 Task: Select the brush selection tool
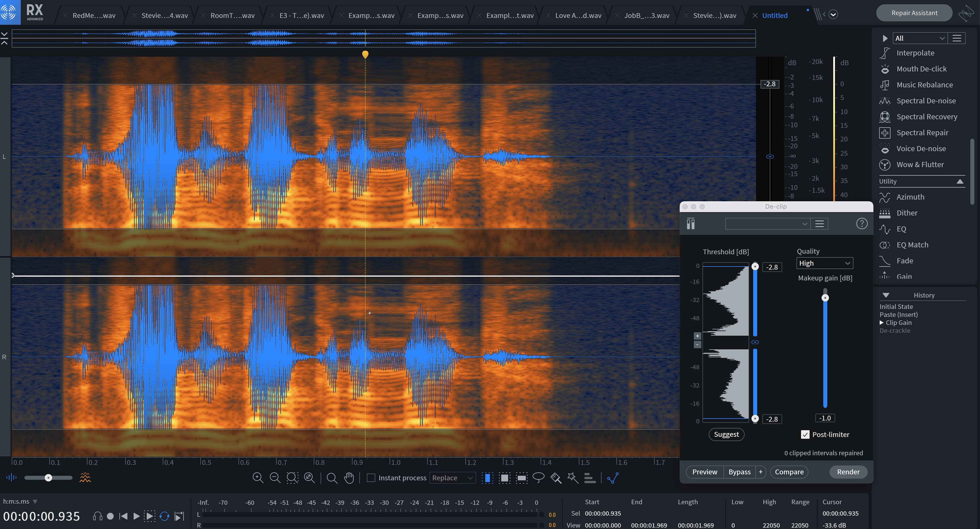[556, 478]
